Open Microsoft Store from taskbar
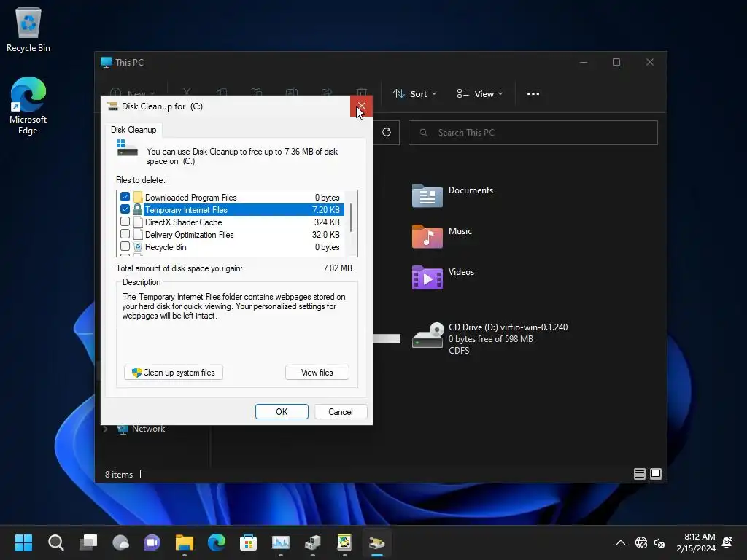 (x=248, y=542)
